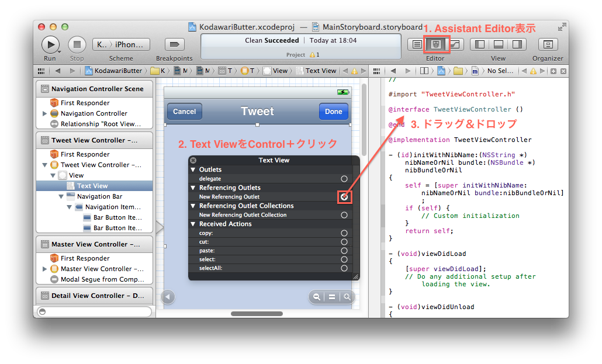602x364 pixels.
Task: Collapse the Outlets section
Action: point(193,169)
